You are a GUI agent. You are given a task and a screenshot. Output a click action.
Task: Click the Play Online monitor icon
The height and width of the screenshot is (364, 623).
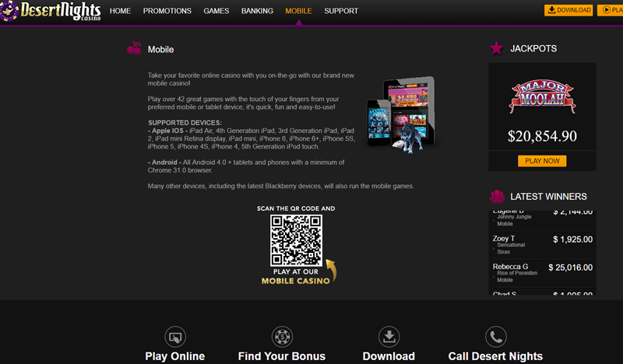point(175,337)
